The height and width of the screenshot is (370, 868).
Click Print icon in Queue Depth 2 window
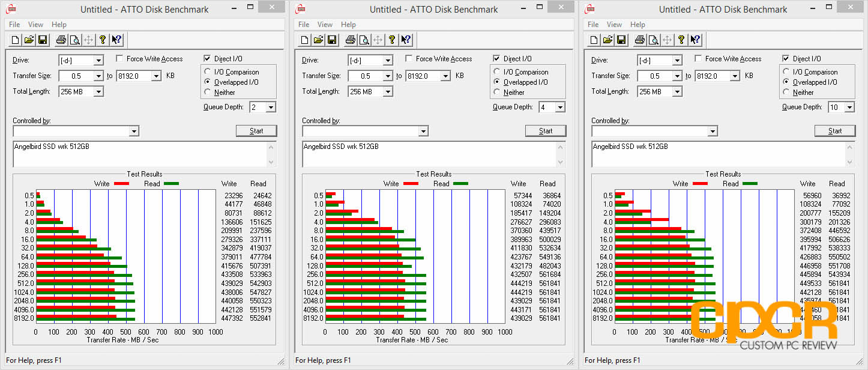click(x=61, y=40)
